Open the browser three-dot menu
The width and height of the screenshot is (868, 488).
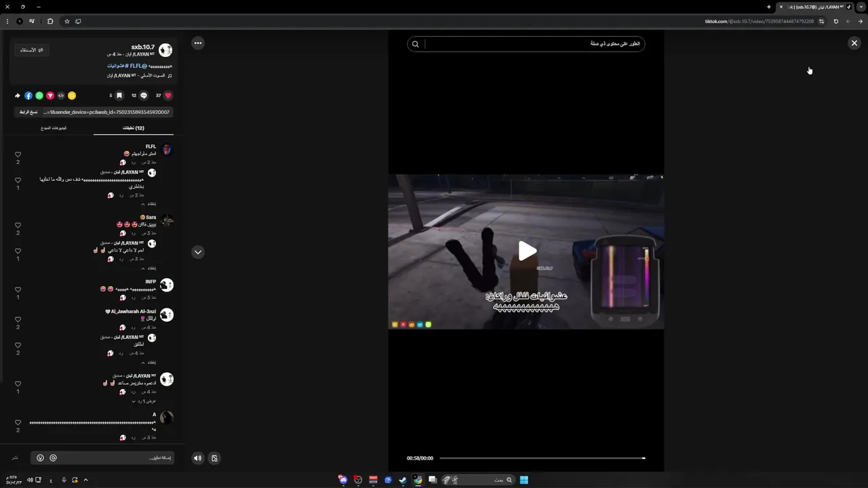coord(7,21)
